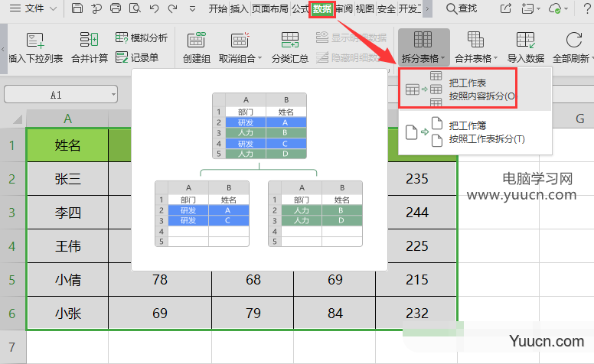This screenshot has width=594, height=364.
Task: Collapse ribbon scroll arrow at left edge
Action: coord(3,49)
